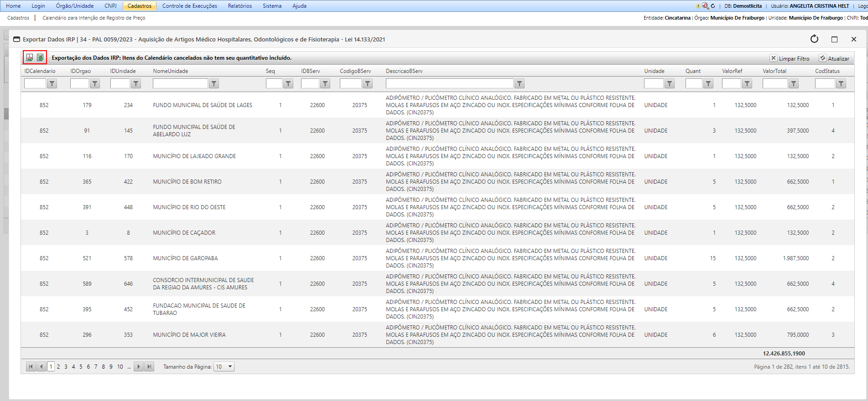Open the Cadastros menu
Screen dimensions: 868x401
(x=140, y=6)
